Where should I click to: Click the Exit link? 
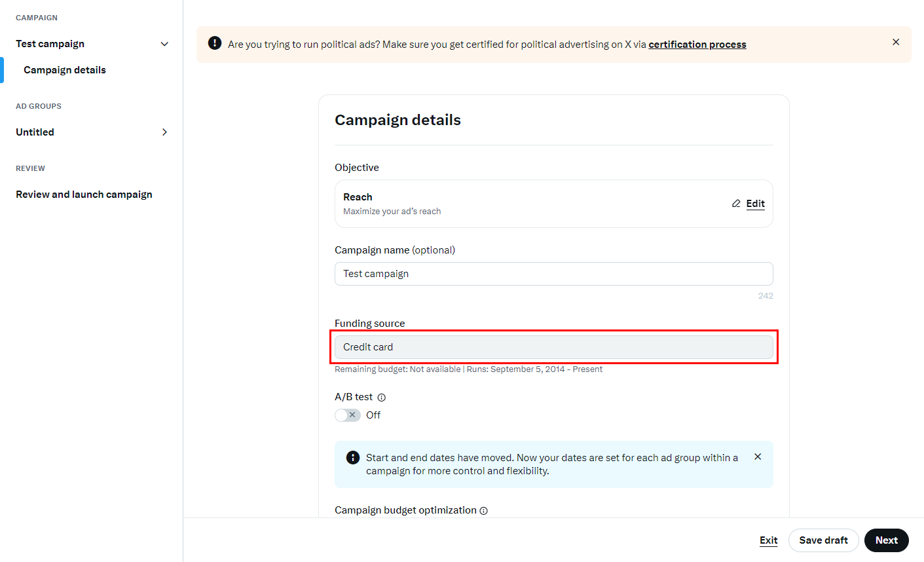768,540
